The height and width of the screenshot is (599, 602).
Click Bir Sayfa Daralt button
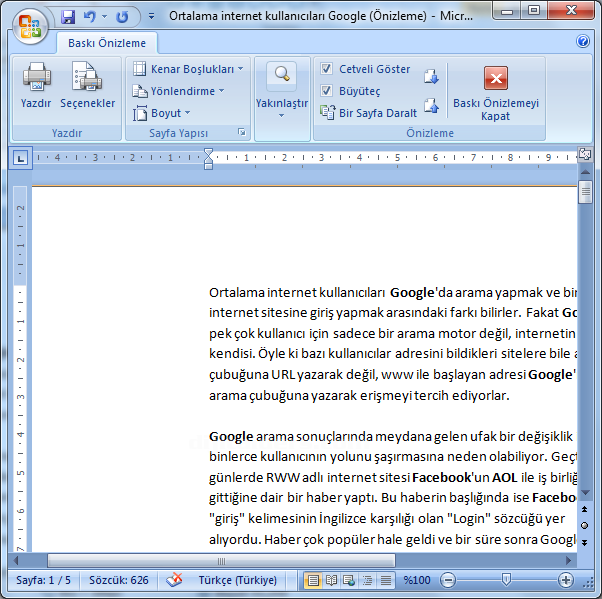(x=368, y=113)
